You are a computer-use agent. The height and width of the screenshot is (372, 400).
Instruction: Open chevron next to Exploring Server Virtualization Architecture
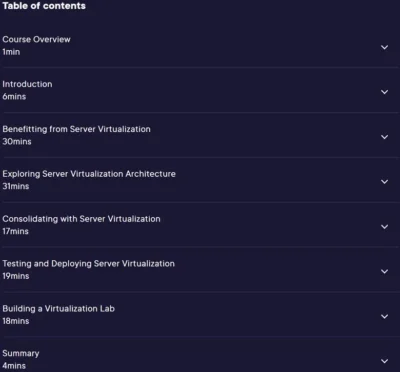click(x=385, y=182)
